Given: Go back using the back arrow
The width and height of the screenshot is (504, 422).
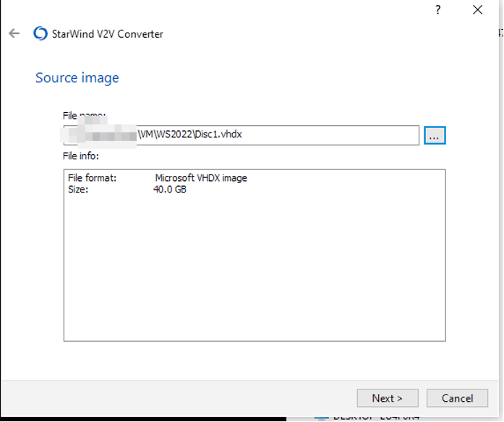Looking at the screenshot, I should point(14,33).
